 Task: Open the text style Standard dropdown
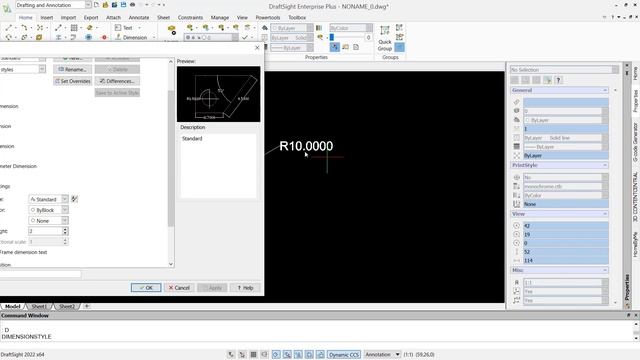click(x=64, y=199)
